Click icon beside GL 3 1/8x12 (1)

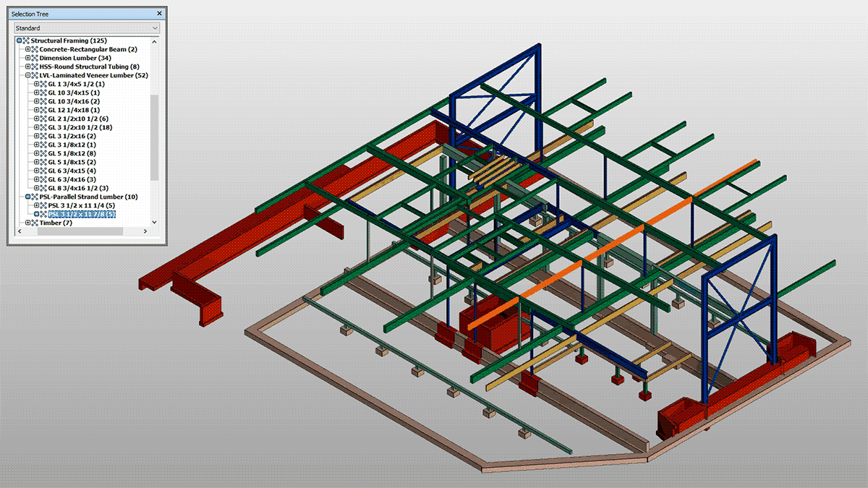tap(43, 145)
